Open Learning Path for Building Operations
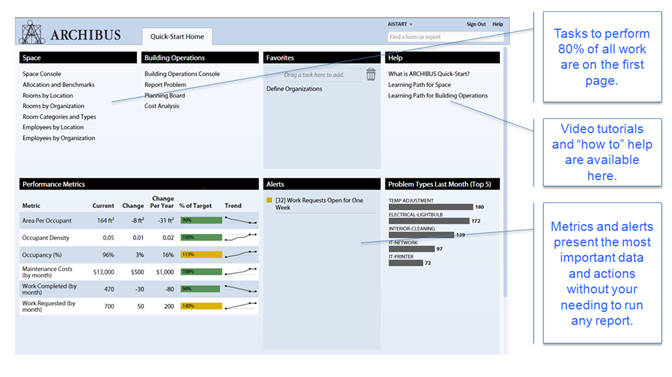Viewport: 672px width, 377px height. (x=438, y=96)
